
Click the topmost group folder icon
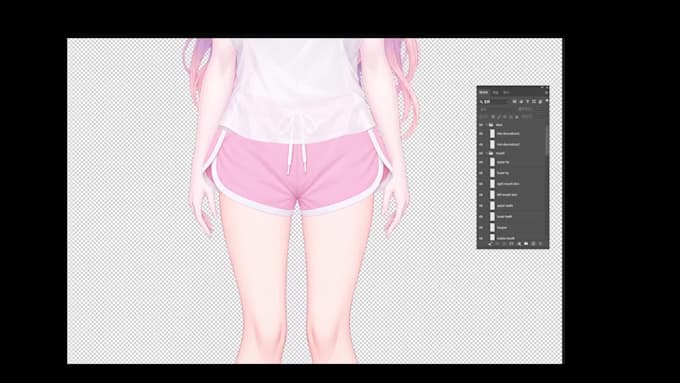tap(491, 125)
